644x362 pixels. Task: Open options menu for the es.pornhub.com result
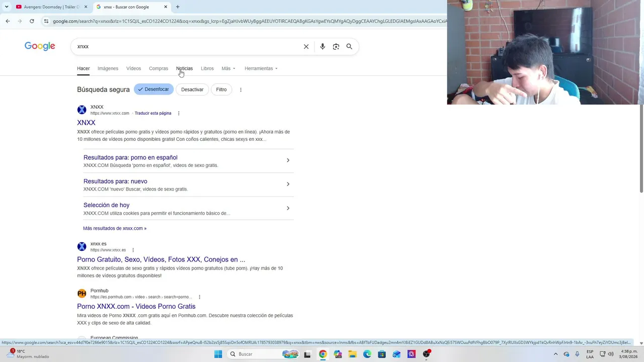pyautogui.click(x=200, y=297)
